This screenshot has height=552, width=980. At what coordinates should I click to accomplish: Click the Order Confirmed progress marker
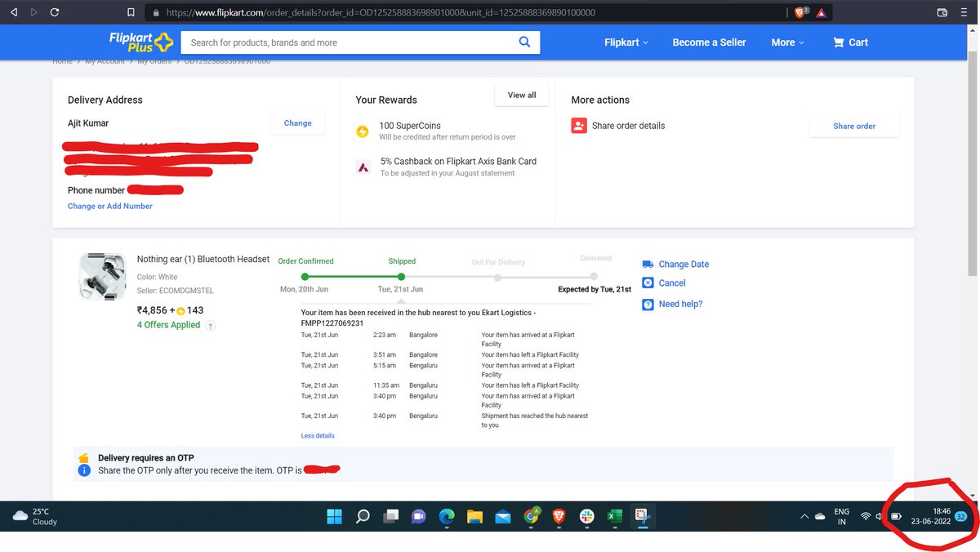pyautogui.click(x=306, y=277)
